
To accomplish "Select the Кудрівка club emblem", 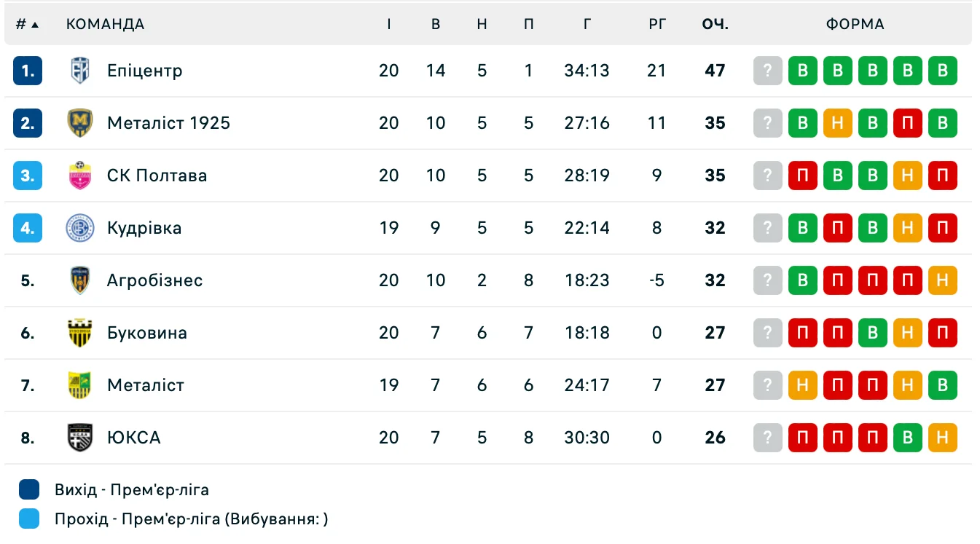I will [79, 228].
